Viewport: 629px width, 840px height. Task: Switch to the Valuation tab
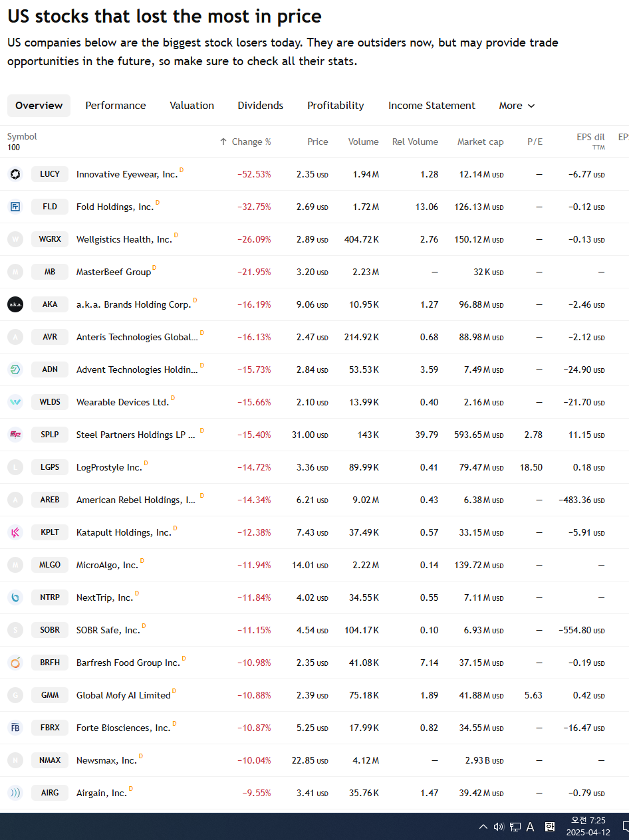tap(191, 106)
